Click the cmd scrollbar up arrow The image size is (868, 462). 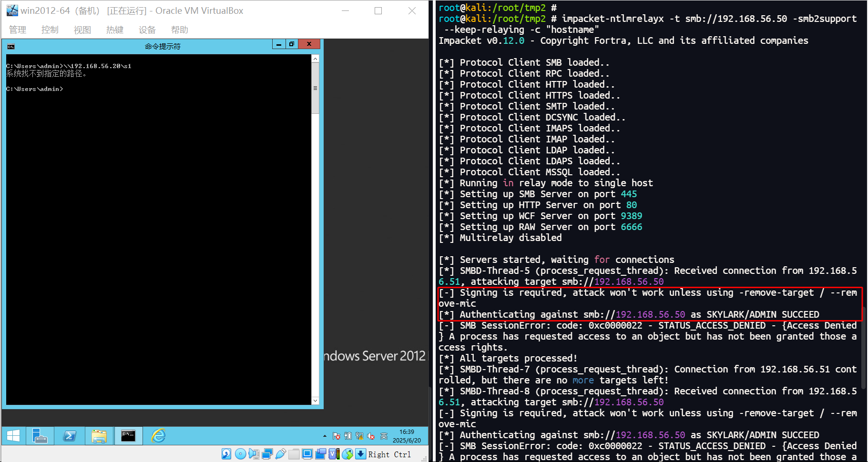[315, 59]
